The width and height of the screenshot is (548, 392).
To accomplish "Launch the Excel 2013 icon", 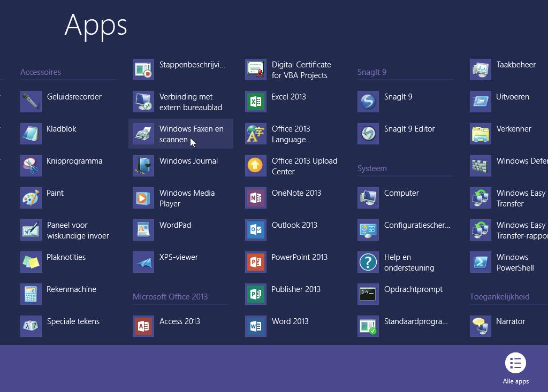I will [256, 102].
